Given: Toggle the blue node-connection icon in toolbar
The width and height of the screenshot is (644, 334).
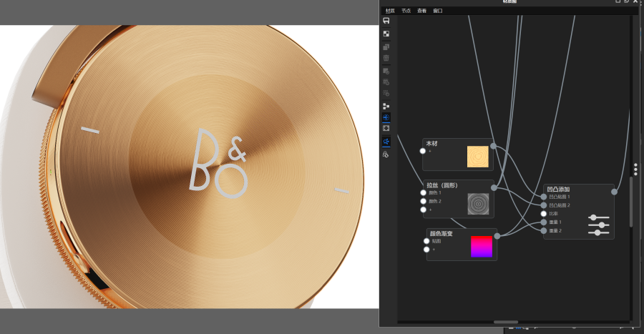Looking at the screenshot, I should point(386,142).
